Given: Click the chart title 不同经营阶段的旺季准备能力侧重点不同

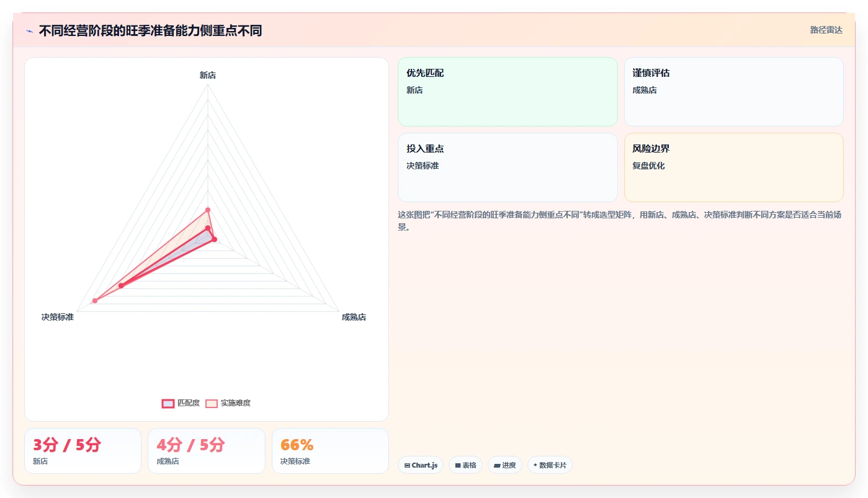Looking at the screenshot, I should click(x=150, y=30).
